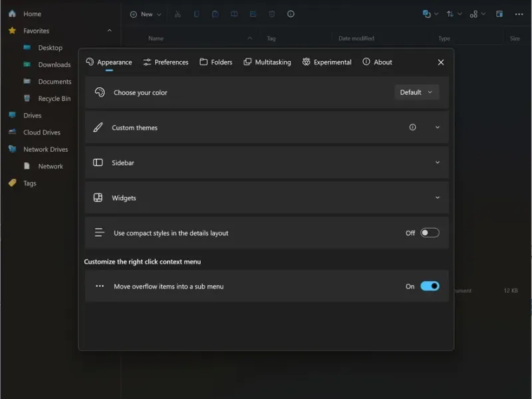Click the Rename toolbar icon

tap(234, 14)
